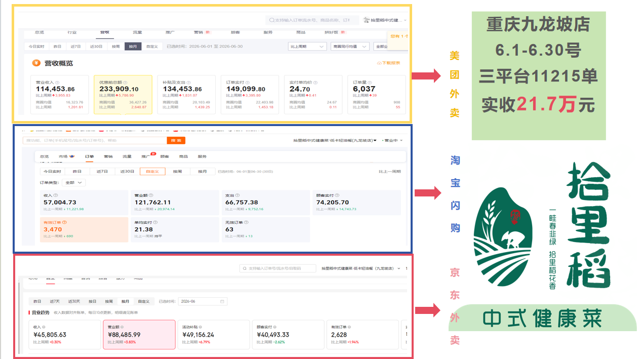This screenshot has height=359, width=644.
Task: Open the 比上周期 dropdown in Meituan panel
Action: [307, 46]
